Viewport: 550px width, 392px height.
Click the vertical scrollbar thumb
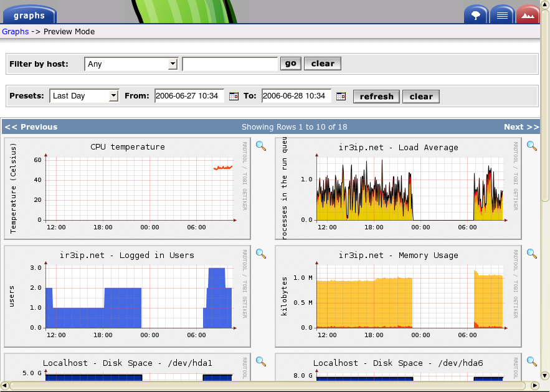[545, 105]
